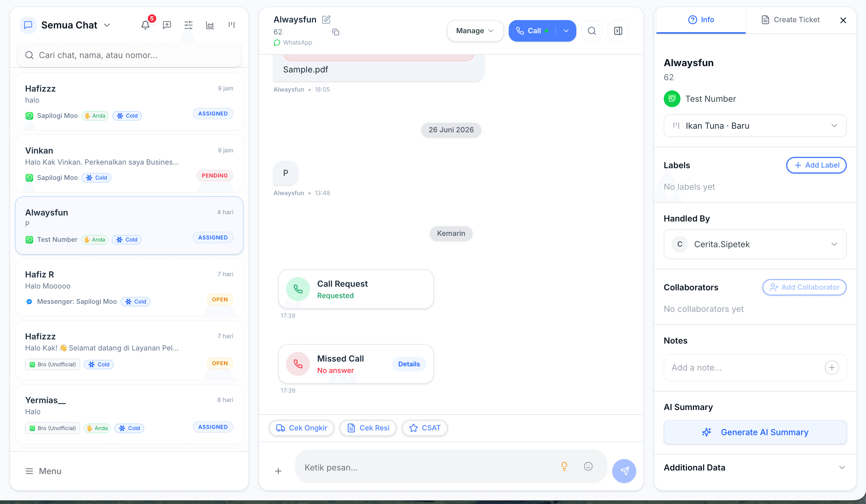
Task: Search within the conversation using magnifier icon
Action: [592, 31]
